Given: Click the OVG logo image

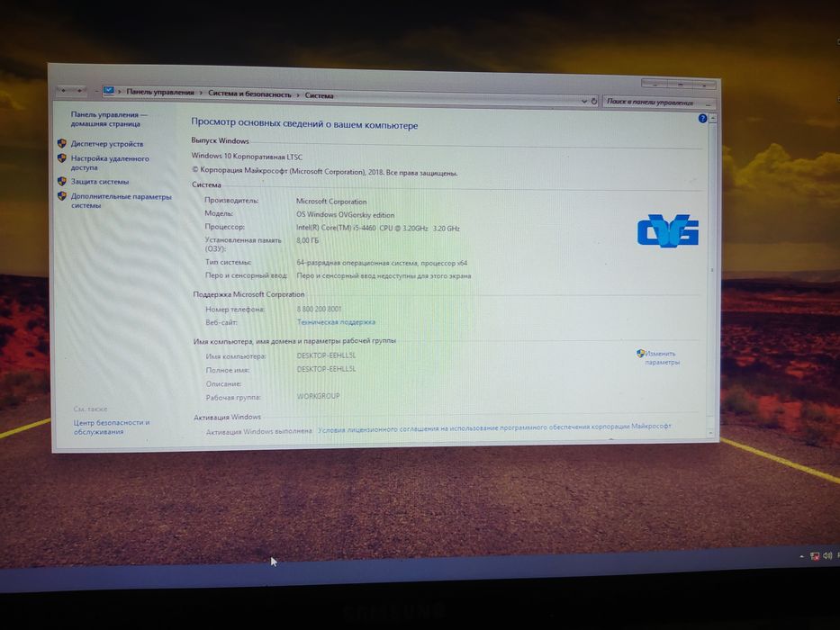Looking at the screenshot, I should [x=667, y=231].
